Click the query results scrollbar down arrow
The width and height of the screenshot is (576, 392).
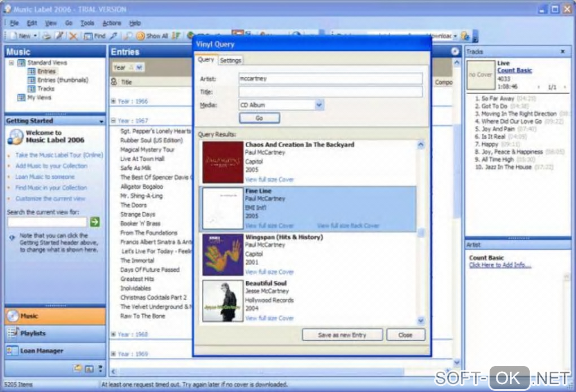421,321
